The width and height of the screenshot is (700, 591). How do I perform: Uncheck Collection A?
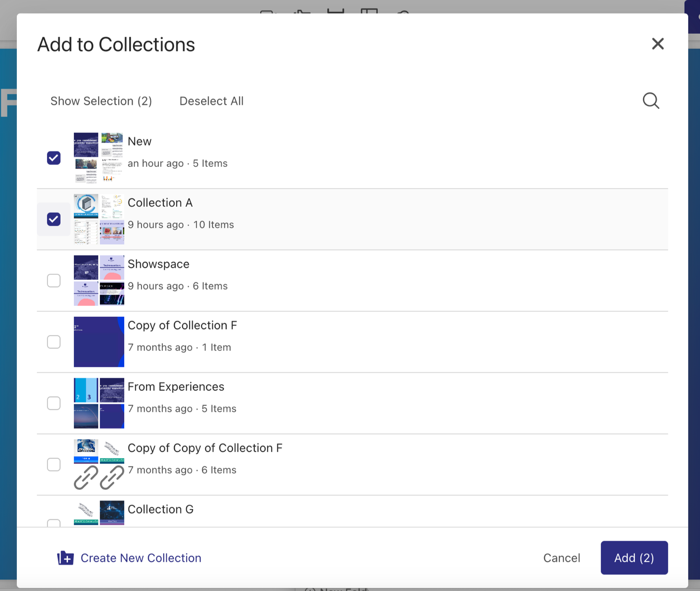(54, 219)
